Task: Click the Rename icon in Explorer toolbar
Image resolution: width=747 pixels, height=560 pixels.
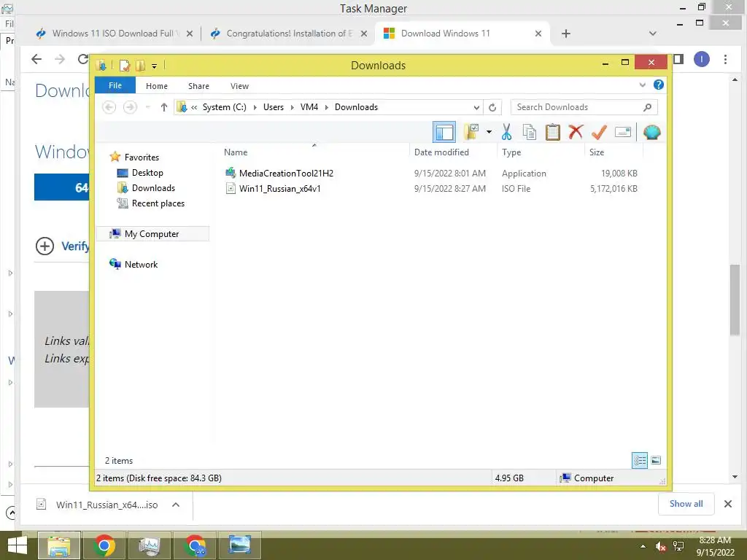Action: [623, 132]
